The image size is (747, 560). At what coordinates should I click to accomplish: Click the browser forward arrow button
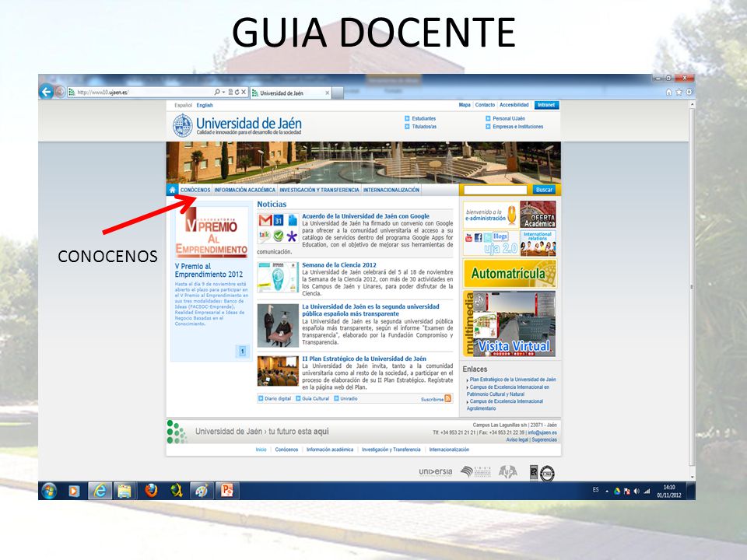coord(60,92)
